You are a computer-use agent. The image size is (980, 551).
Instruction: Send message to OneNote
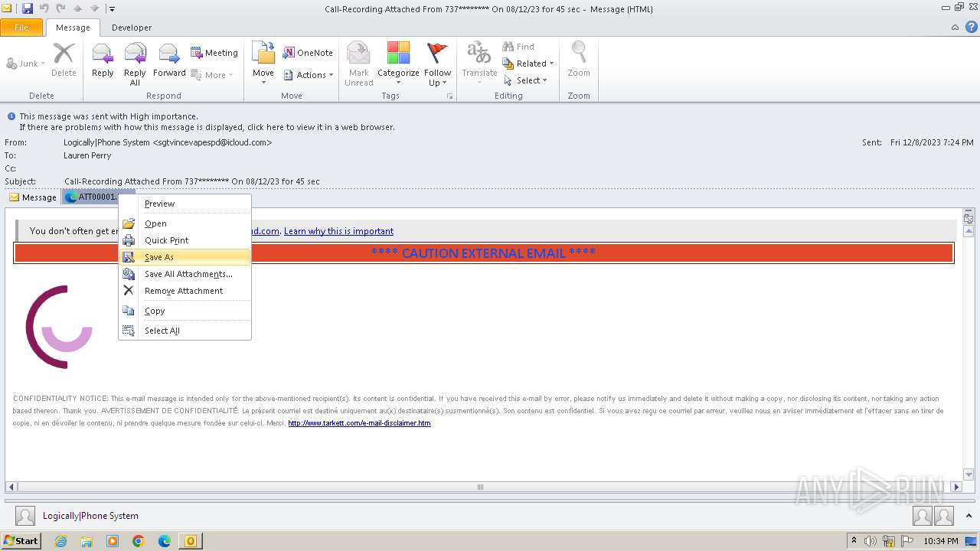308,53
